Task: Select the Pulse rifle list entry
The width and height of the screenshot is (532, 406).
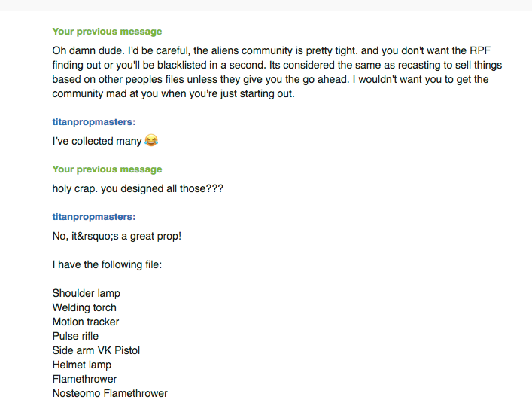Action: point(75,336)
